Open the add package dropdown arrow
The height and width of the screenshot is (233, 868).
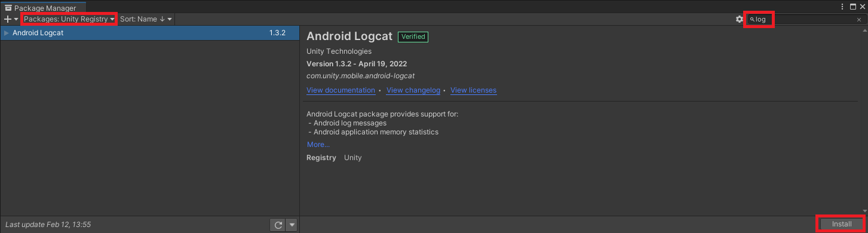click(x=16, y=20)
